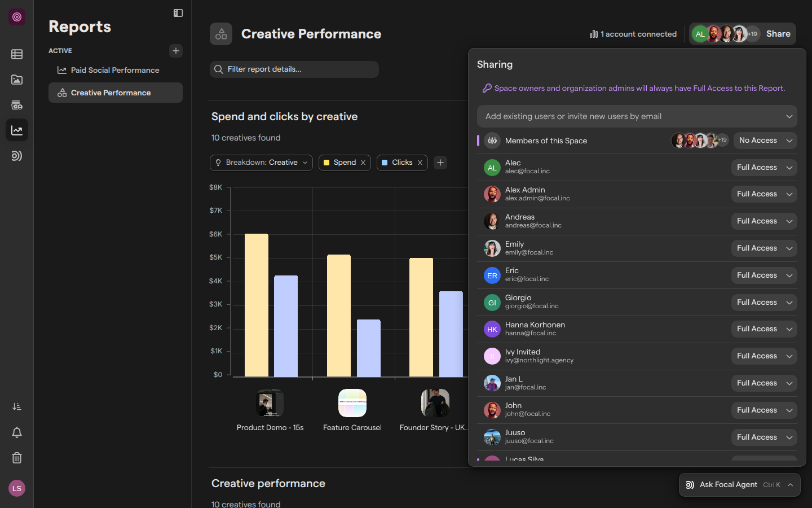Click 1 account connected

[633, 34]
